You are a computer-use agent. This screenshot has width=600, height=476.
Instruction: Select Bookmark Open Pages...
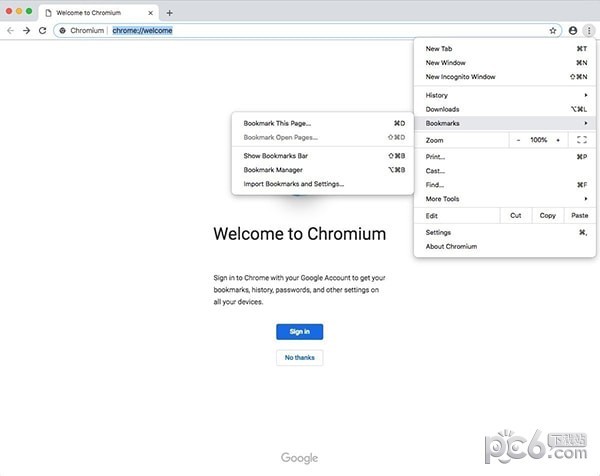click(x=323, y=137)
